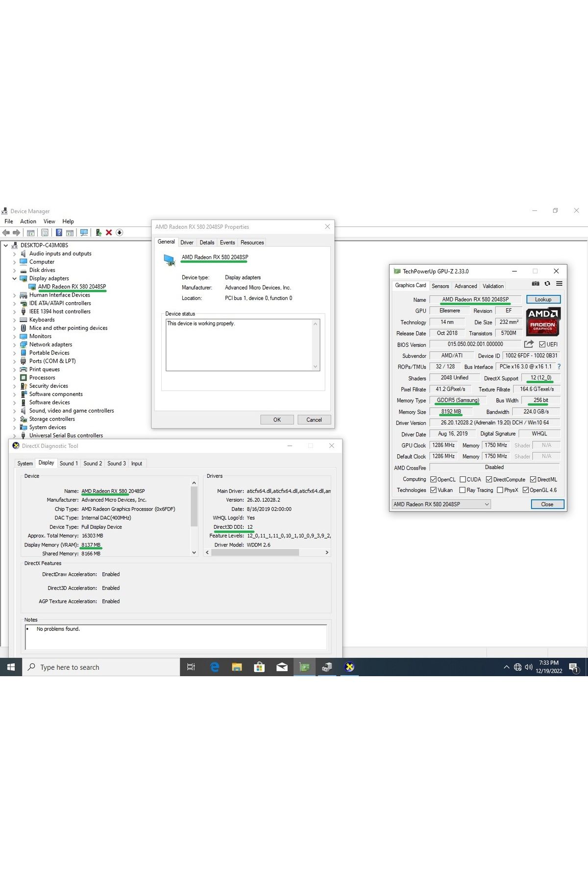Switch to the Driver tab in Properties
This screenshot has height=882, width=588.
coord(187,243)
